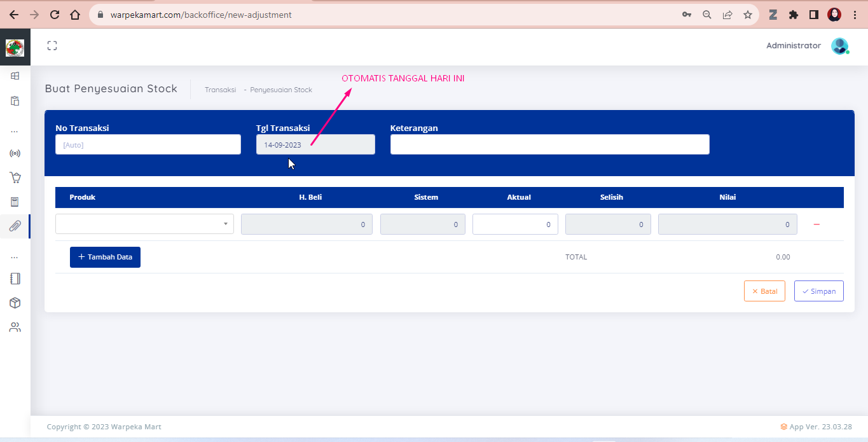868x442 pixels.
Task: Open the box package icon in sidebar
Action: tap(15, 303)
